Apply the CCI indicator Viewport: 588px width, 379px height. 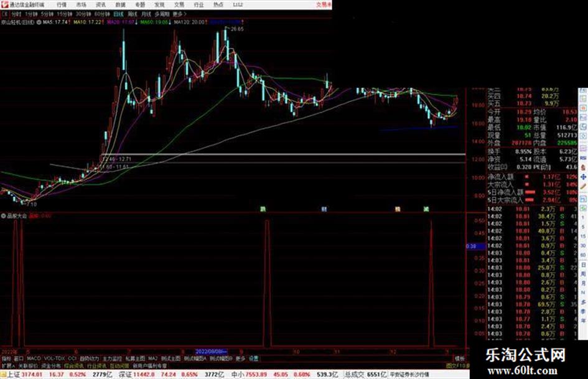[x=72, y=358]
